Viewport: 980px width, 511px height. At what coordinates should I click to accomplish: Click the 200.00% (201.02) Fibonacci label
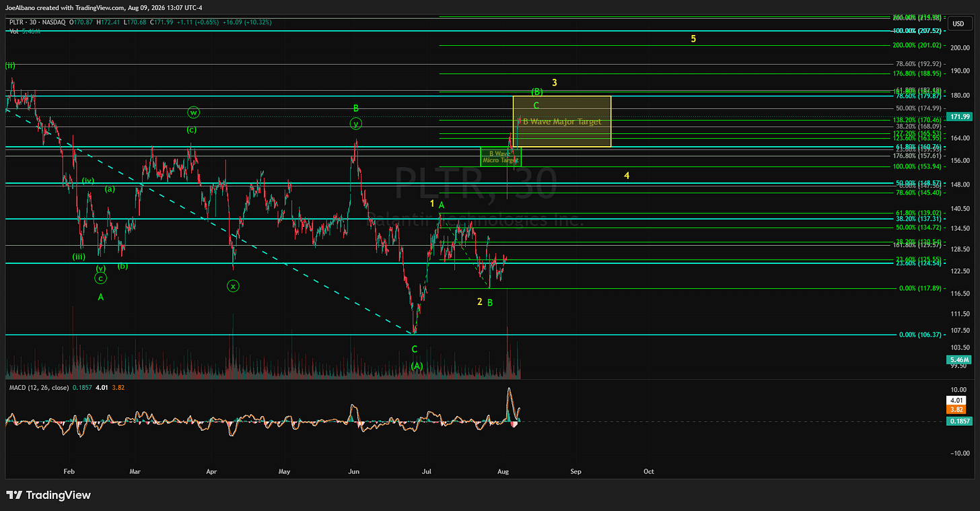pyautogui.click(x=915, y=45)
